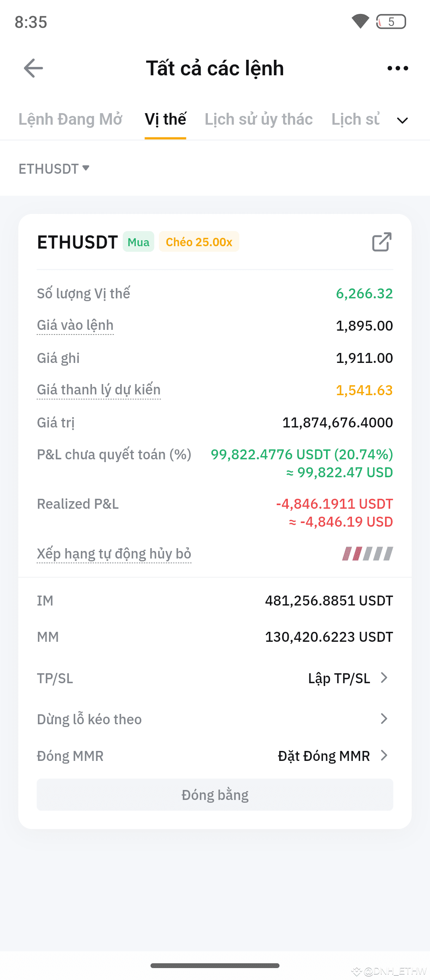Expand the ETHUSDT symbol filter dropdown
The image size is (430, 980).
click(x=54, y=169)
